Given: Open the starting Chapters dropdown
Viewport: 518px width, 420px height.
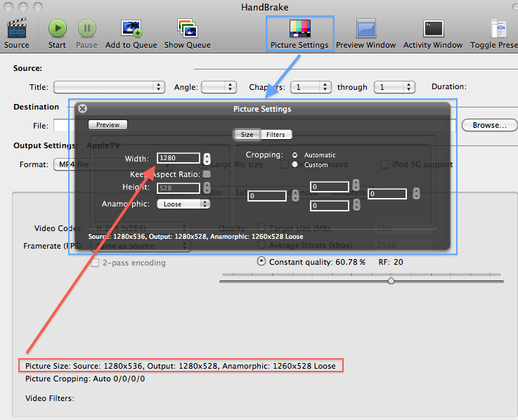Looking at the screenshot, I should click(x=311, y=87).
